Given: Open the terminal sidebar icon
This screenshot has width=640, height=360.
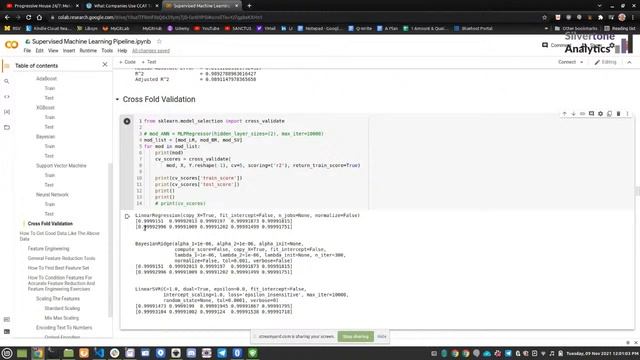Looking at the screenshot, I should point(7,331).
